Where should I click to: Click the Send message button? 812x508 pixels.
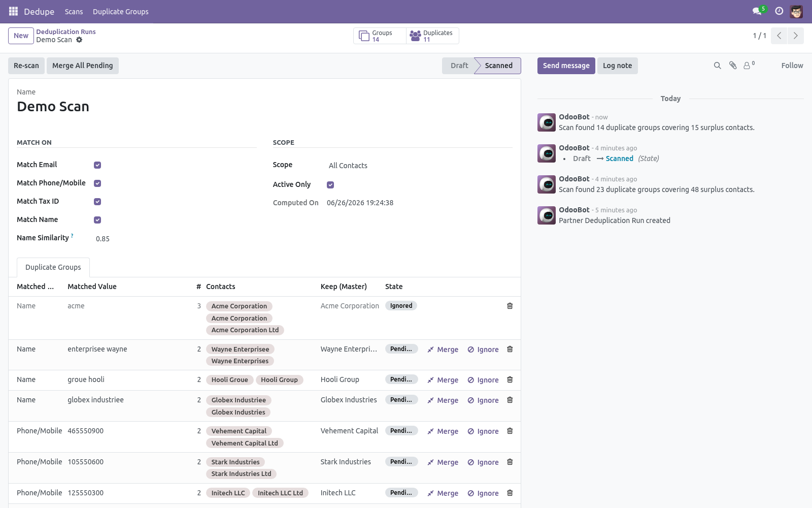click(566, 66)
